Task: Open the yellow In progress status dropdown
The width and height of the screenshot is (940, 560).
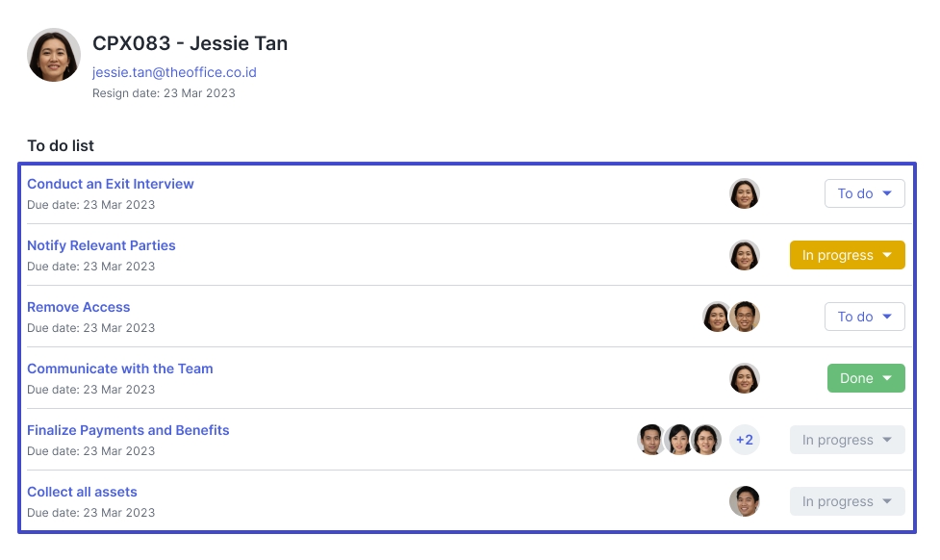Action: pos(847,255)
